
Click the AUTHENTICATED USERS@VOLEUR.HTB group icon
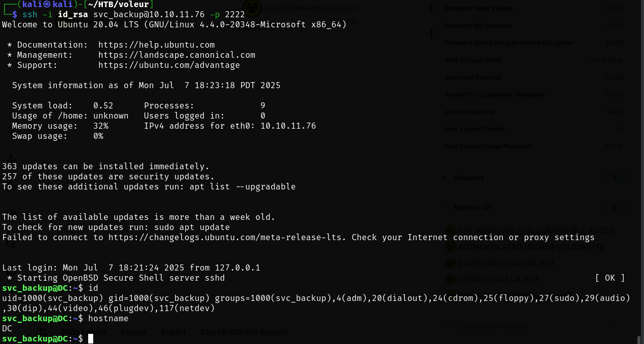[449, 247]
